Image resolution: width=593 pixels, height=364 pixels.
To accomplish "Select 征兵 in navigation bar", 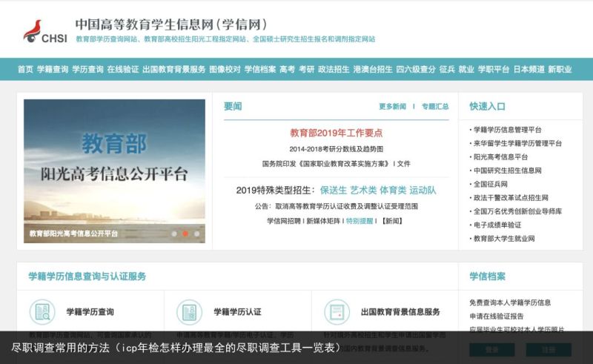I will click(447, 69).
